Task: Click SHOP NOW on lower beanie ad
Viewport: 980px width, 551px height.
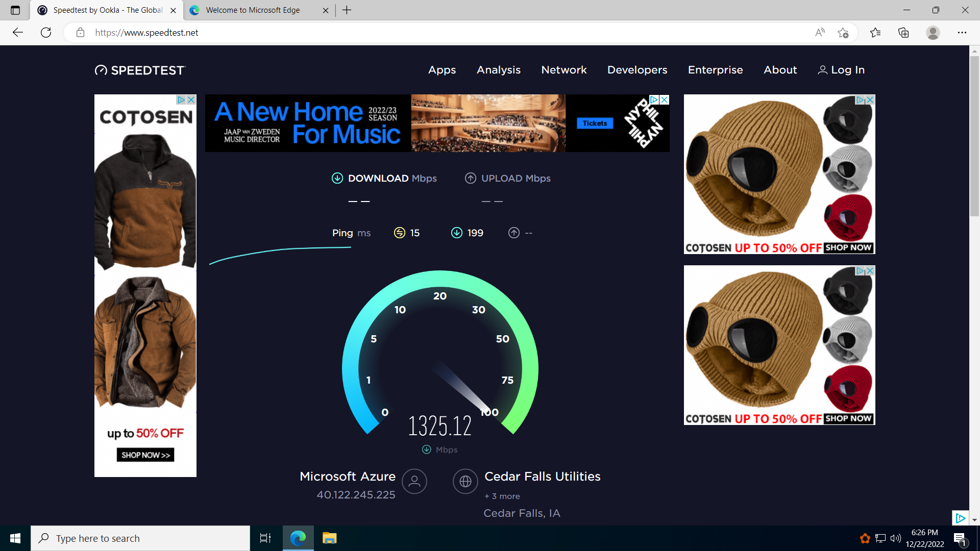Action: [848, 418]
